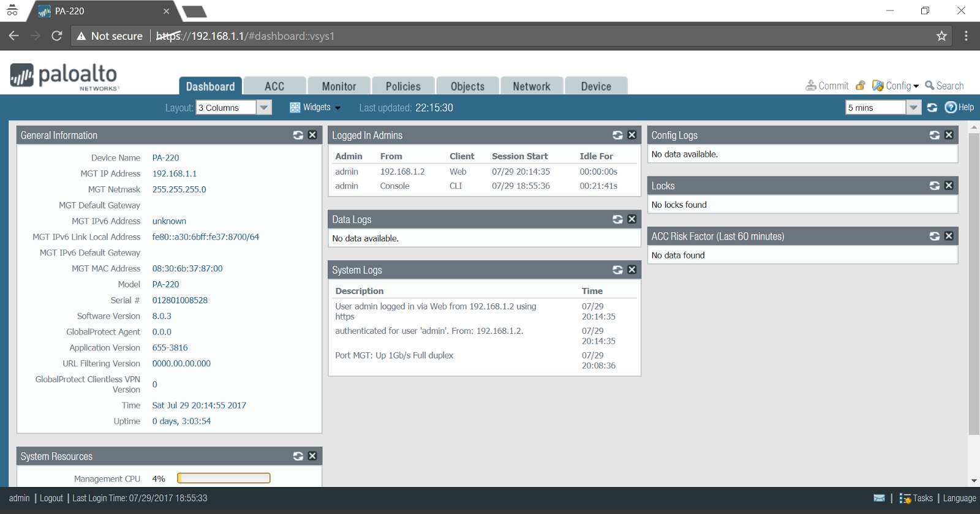This screenshot has height=514, width=980.
Task: Open the Config dropdown menu
Action: 895,86
